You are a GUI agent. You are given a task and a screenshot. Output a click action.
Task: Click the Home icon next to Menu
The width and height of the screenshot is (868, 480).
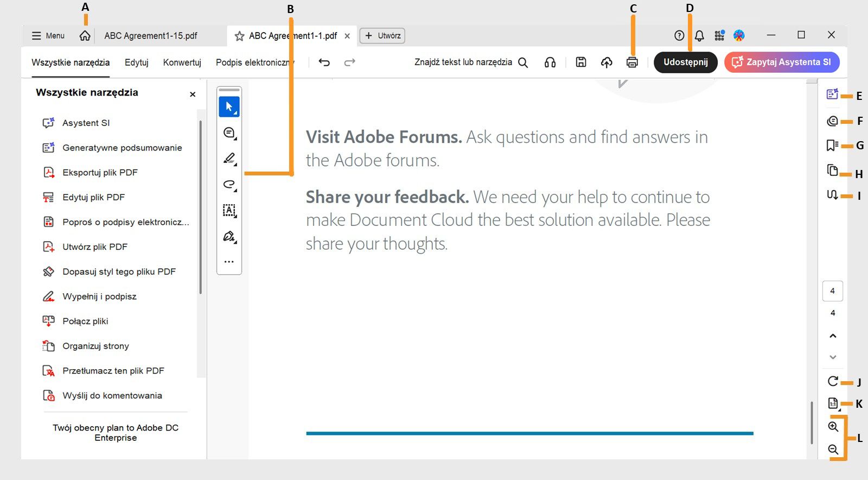point(85,36)
